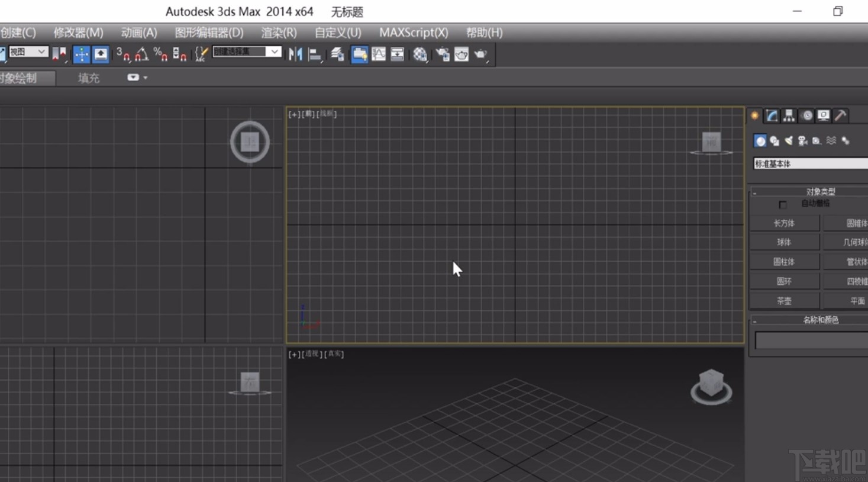The height and width of the screenshot is (482, 868).
Task: Activate the Select and Manipulate tool
Action: [81, 54]
